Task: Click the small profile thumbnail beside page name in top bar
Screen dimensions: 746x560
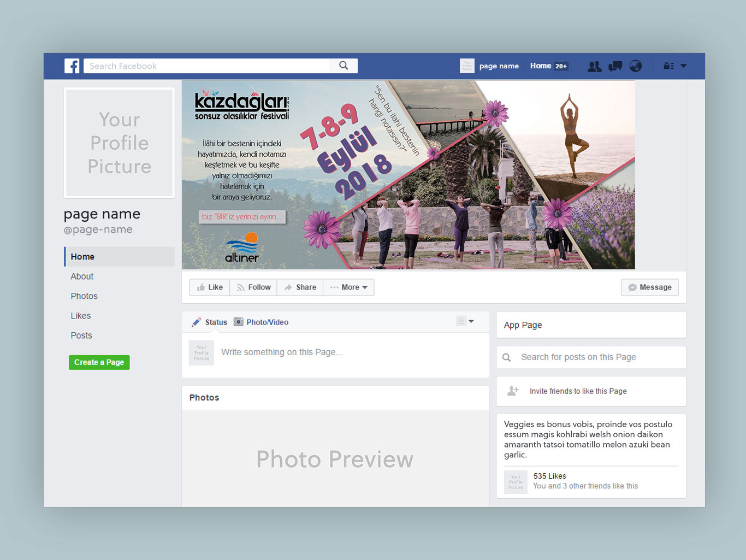Action: click(467, 66)
